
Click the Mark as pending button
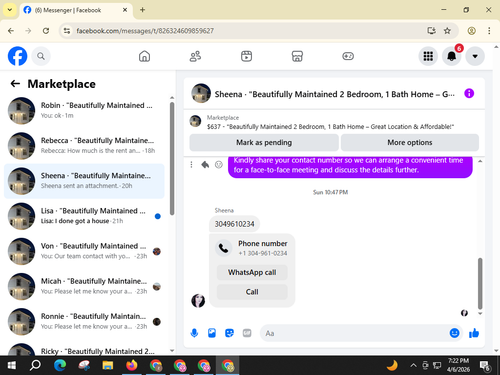264,143
